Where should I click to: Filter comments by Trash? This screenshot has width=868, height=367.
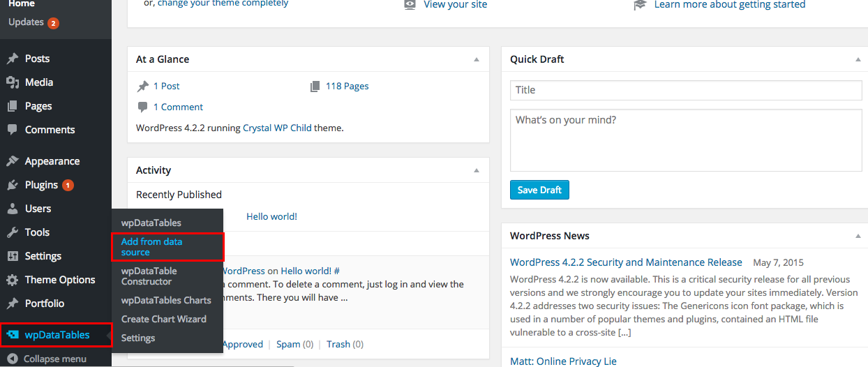(338, 344)
